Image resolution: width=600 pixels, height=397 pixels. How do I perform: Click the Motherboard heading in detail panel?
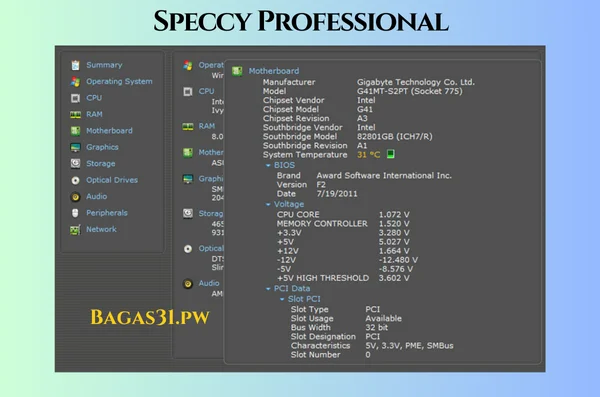274,71
